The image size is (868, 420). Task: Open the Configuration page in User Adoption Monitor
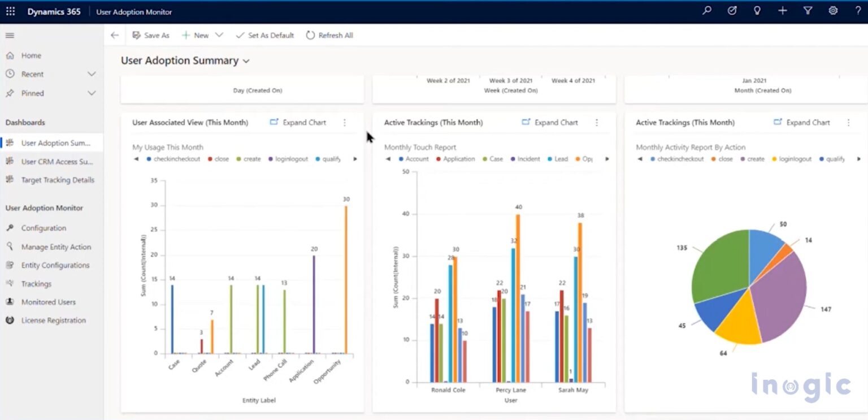tap(37, 228)
